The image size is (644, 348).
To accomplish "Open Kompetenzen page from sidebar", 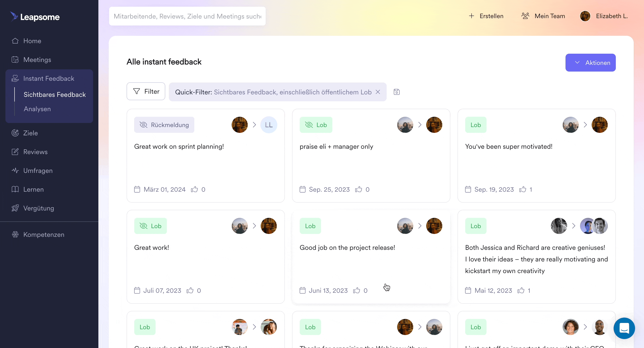I will [44, 235].
